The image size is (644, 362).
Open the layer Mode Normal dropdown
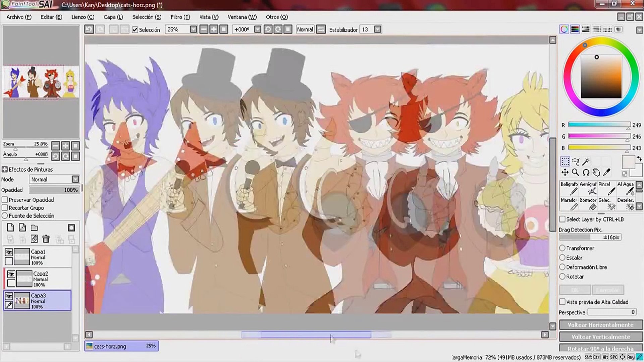[75, 179]
